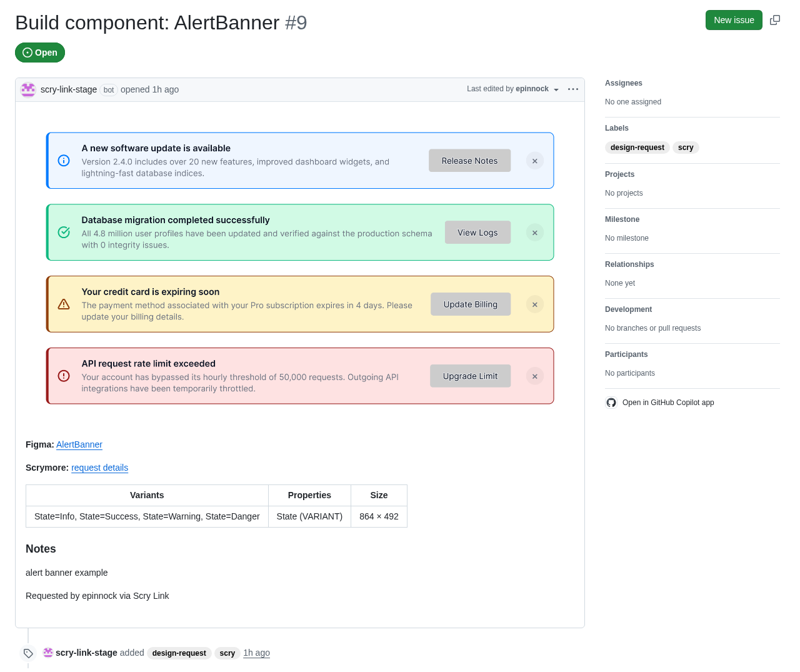Open in GitHub Copilot app link
Screen dimensions: 800x672
tap(668, 403)
